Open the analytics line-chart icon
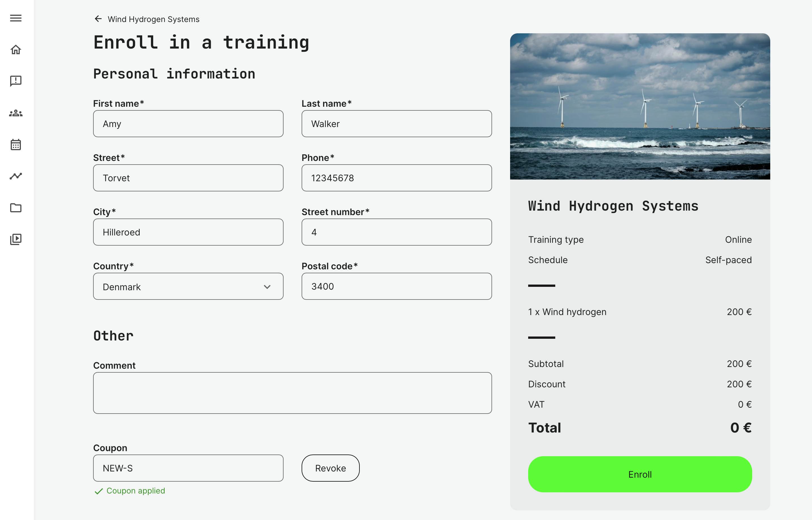 click(x=16, y=176)
